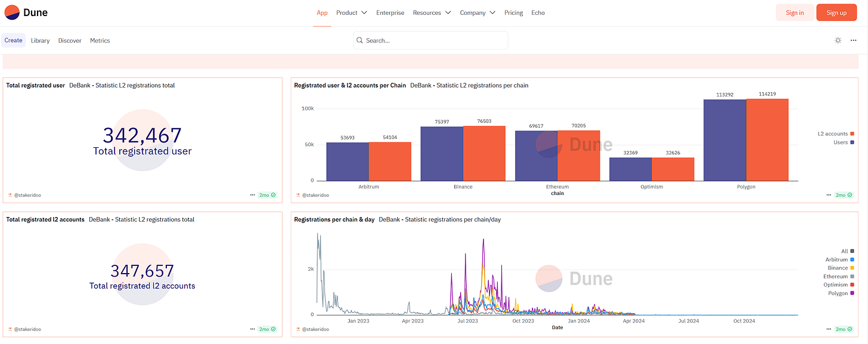Open query link beside Total registrated user title
This screenshot has width=868, height=344.
[x=122, y=85]
